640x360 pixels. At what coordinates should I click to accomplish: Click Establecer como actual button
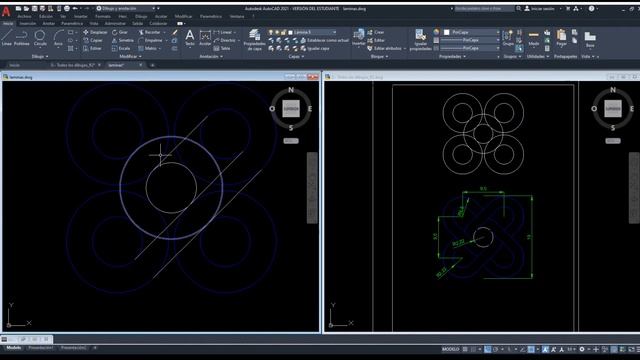pos(325,40)
